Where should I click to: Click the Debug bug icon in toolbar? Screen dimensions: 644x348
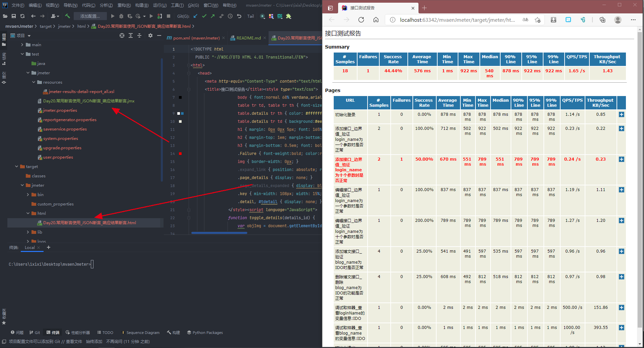[121, 16]
